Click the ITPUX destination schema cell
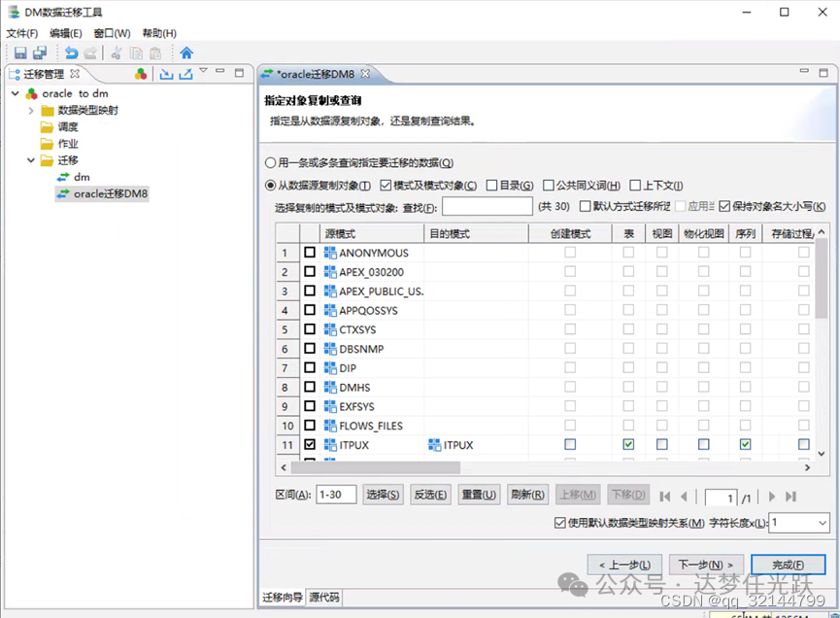 476,445
